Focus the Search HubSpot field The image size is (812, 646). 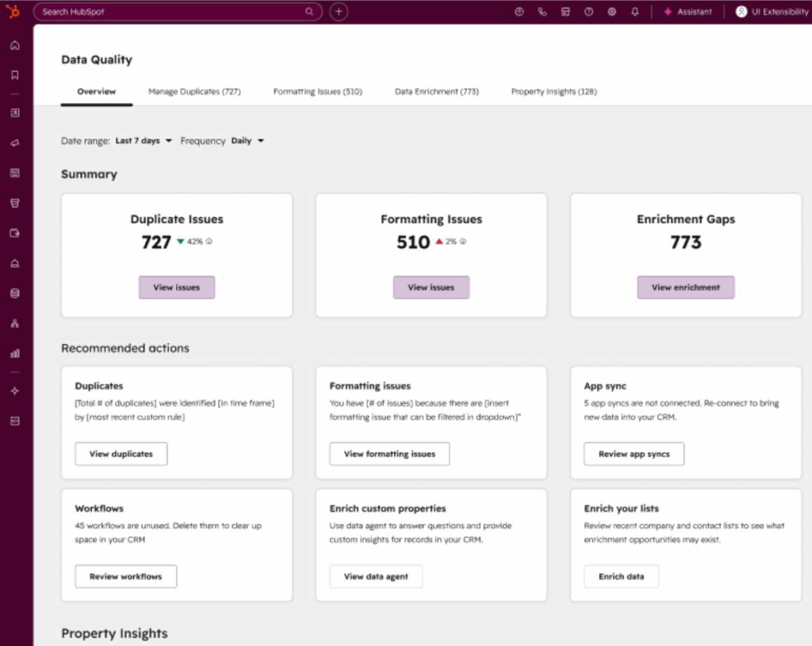[178, 11]
